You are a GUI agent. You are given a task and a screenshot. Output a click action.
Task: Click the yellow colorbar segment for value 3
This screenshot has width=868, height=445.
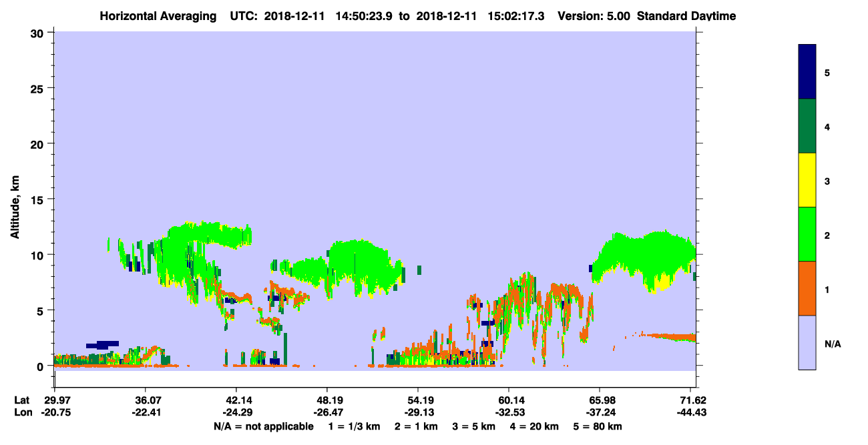pyautogui.click(x=807, y=180)
